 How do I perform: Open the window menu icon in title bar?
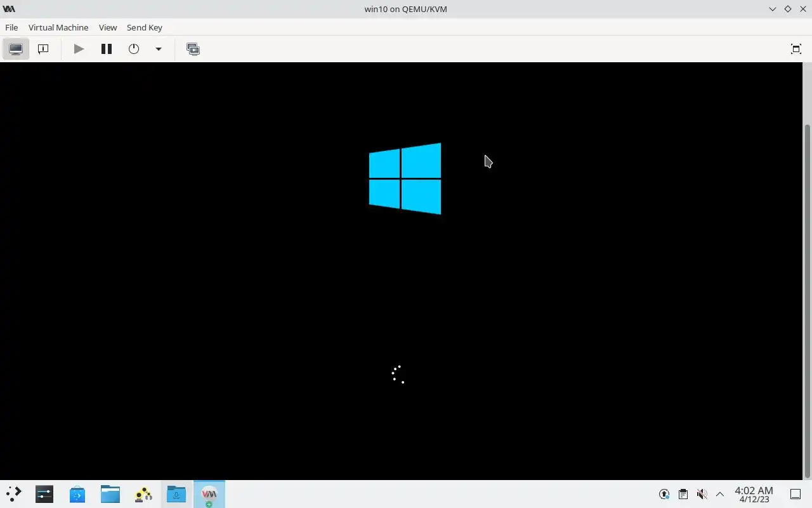9,9
